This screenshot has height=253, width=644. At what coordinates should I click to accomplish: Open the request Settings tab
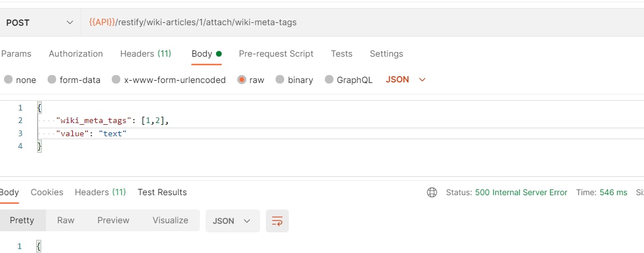click(x=386, y=54)
